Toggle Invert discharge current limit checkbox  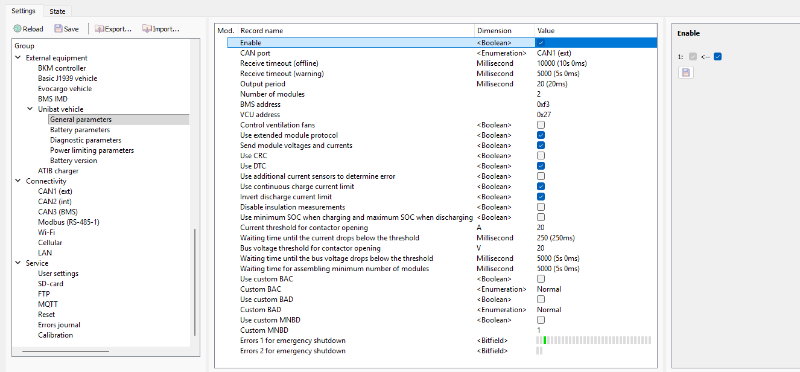(541, 196)
